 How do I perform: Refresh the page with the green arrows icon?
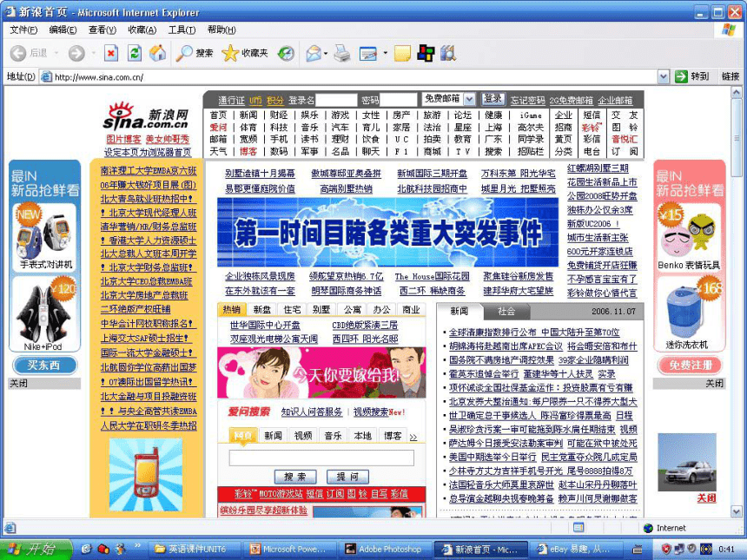(135, 53)
